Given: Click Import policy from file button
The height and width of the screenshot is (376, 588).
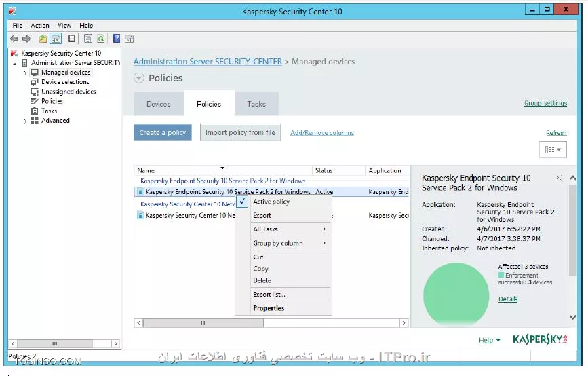Looking at the screenshot, I should coord(240,132).
